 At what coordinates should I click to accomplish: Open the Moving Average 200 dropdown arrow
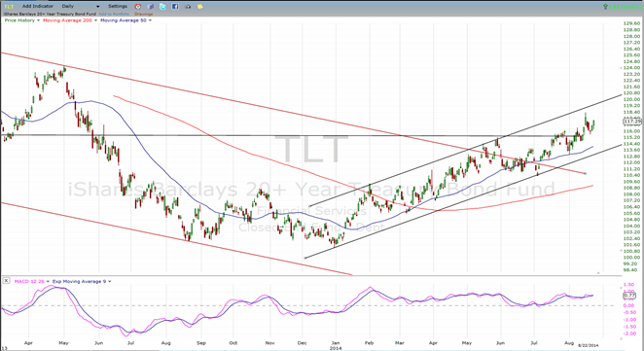[95, 20]
